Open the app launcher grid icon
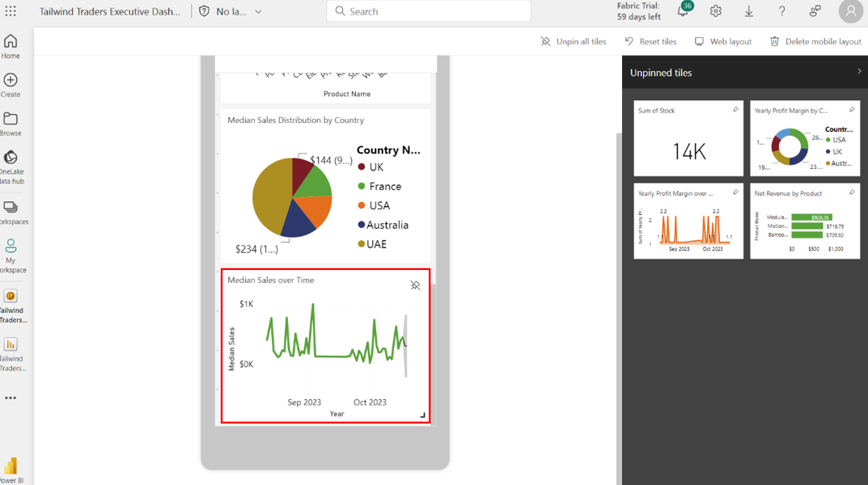This screenshot has height=485, width=868. click(x=11, y=11)
